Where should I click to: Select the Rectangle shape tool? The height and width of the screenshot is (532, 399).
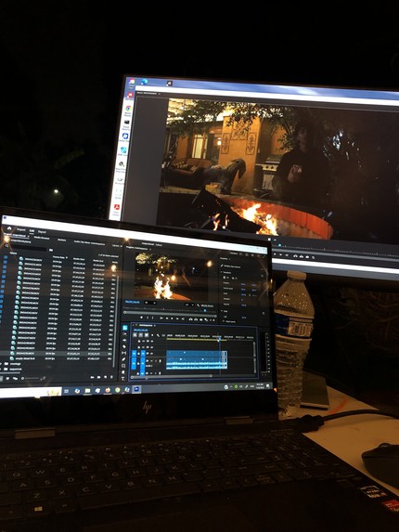[x=123, y=366]
